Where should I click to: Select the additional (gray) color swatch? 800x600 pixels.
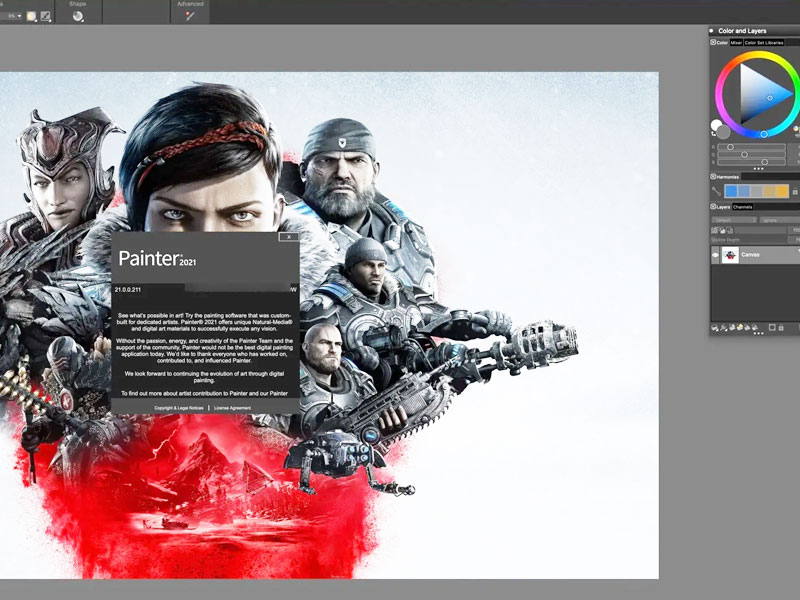pos(723,132)
